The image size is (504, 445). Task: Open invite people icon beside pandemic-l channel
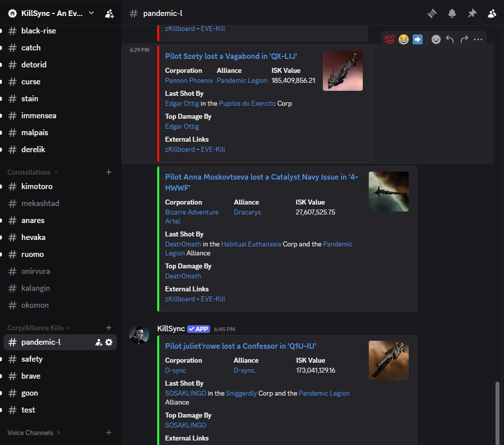99,342
